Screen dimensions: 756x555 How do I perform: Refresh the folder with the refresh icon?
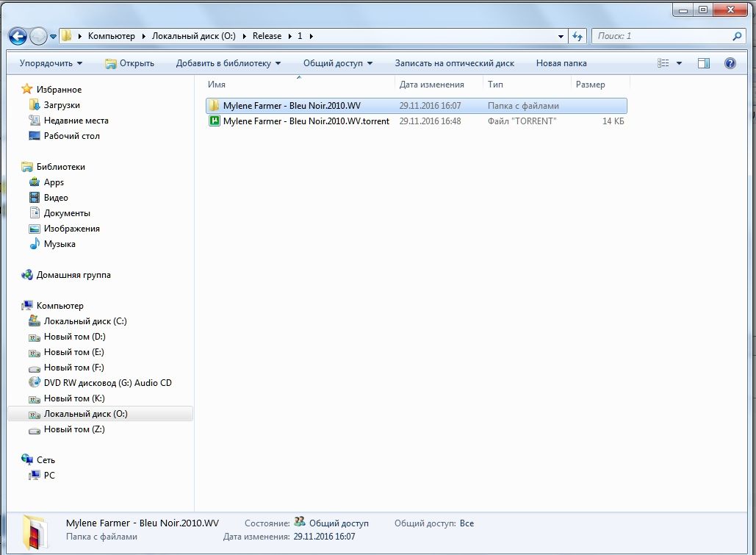(x=577, y=36)
